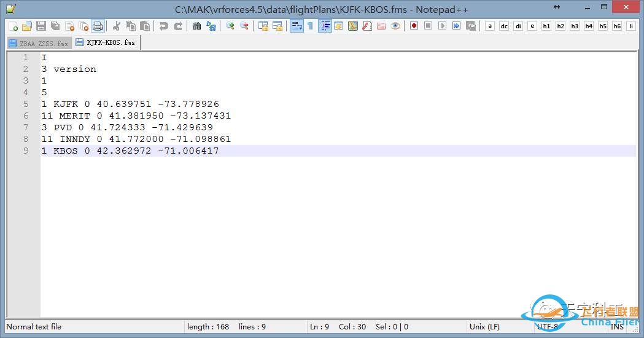
Task: Start macro recording with red dot
Action: [414, 26]
